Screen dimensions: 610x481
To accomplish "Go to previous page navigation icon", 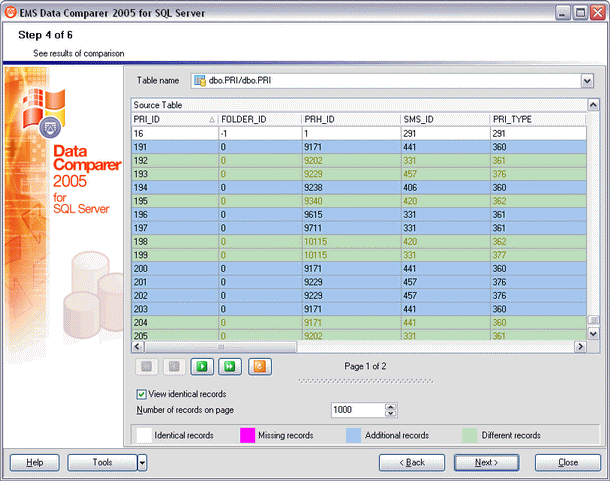I will click(x=174, y=366).
